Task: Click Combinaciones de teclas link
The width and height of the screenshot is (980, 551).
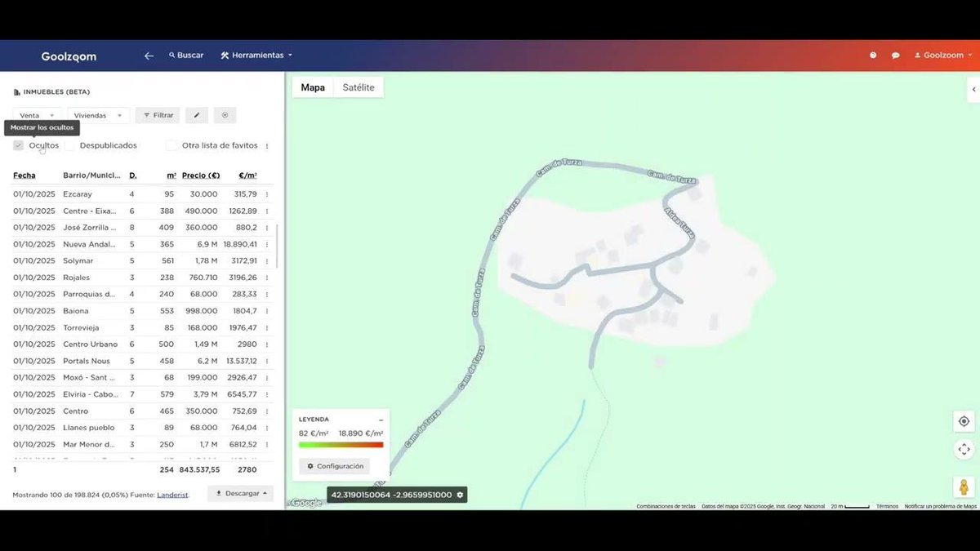Action: pos(666,506)
